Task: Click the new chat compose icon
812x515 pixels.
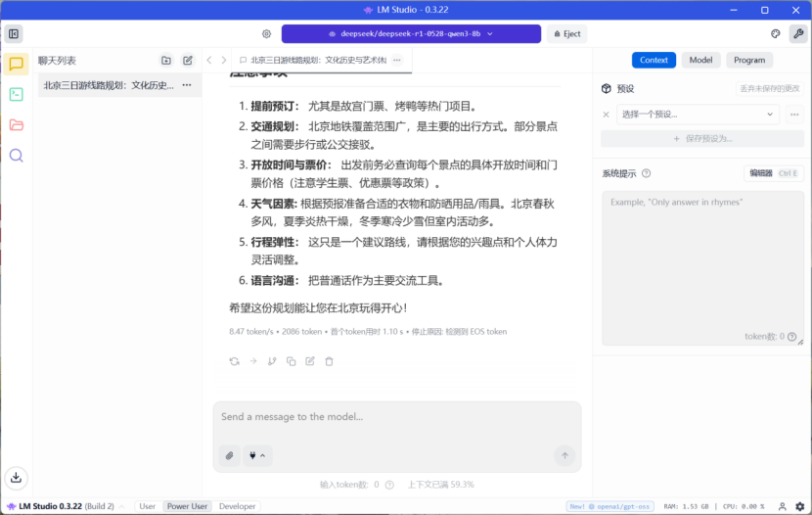Action: coord(188,61)
